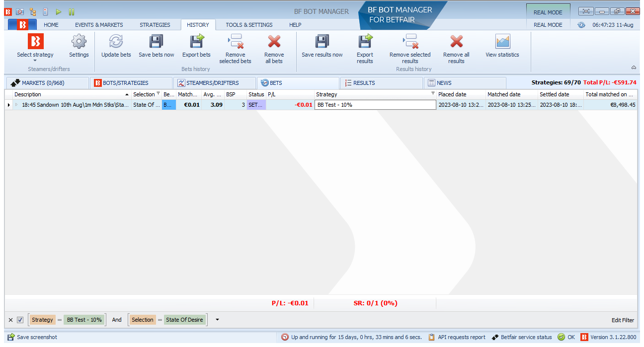Open the TOOLS & SETTINGS tab
The height and width of the screenshot is (347, 644).
pyautogui.click(x=249, y=25)
